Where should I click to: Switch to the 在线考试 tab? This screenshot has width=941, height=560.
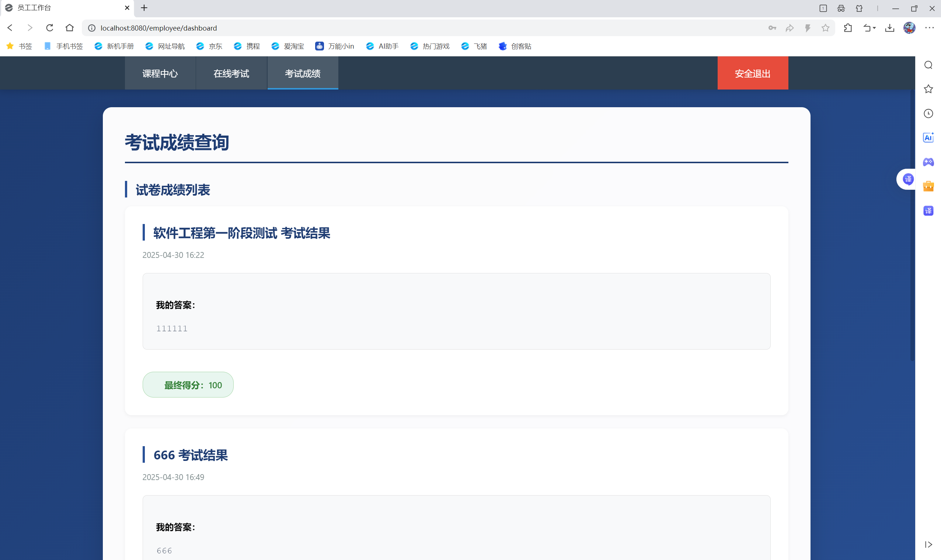(231, 73)
